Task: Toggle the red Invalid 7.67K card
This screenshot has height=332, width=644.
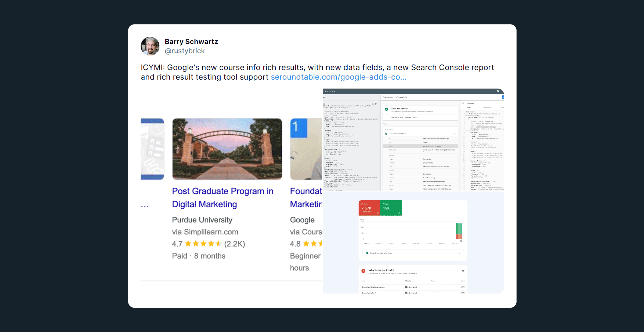Action: tap(369, 208)
